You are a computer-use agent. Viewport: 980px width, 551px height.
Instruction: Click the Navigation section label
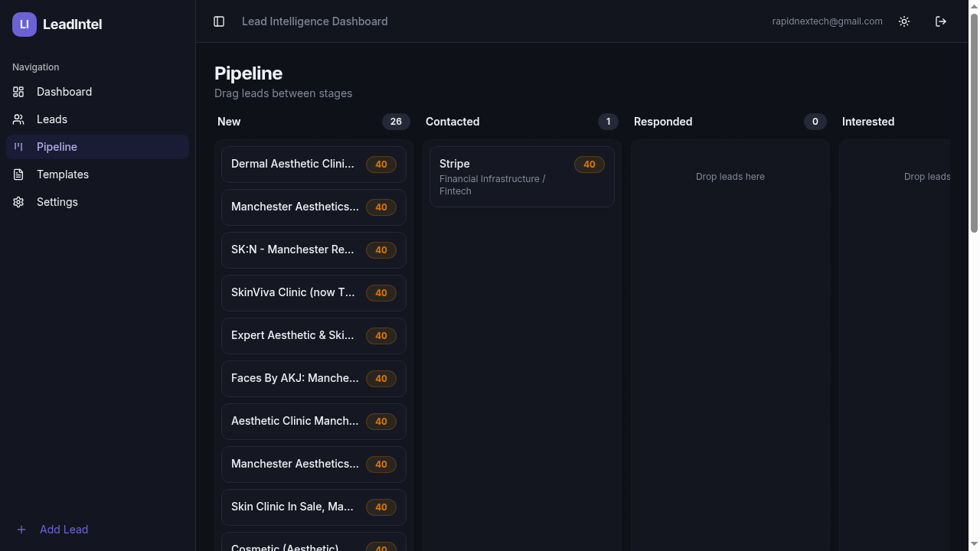pos(35,67)
